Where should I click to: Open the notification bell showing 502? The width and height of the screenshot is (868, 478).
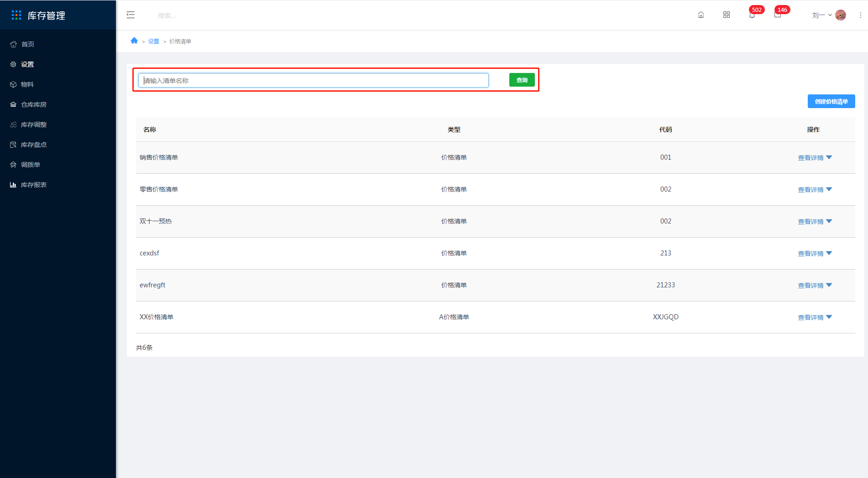752,15
